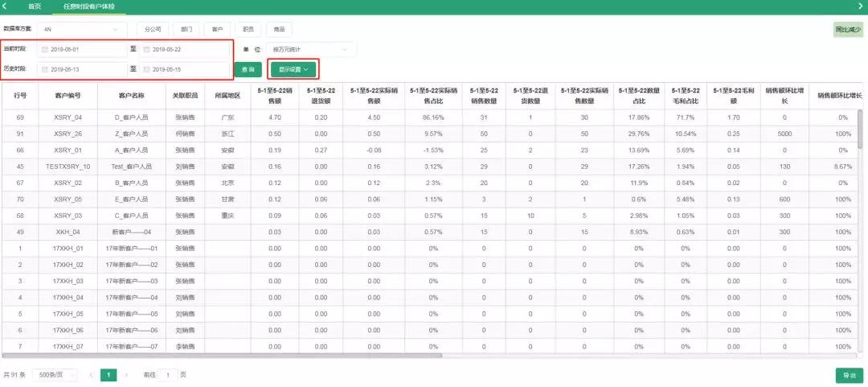
Task: Click the 前往 page number input field
Action: [x=167, y=375]
